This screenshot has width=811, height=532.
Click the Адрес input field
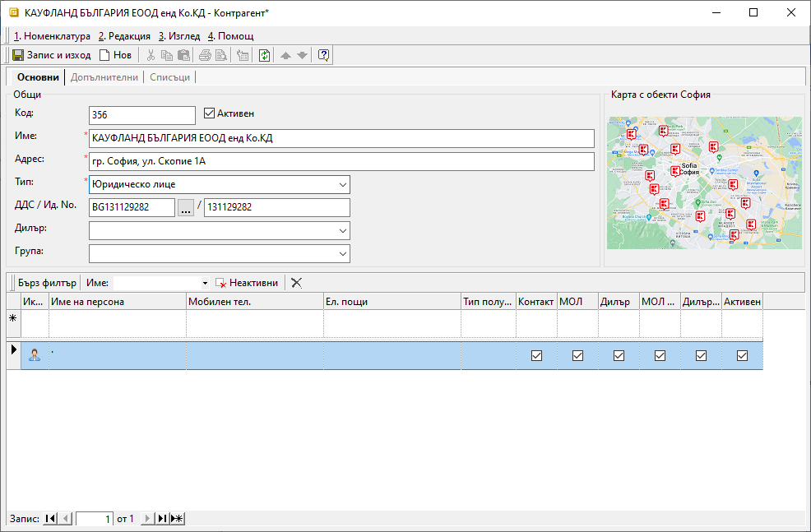click(341, 161)
